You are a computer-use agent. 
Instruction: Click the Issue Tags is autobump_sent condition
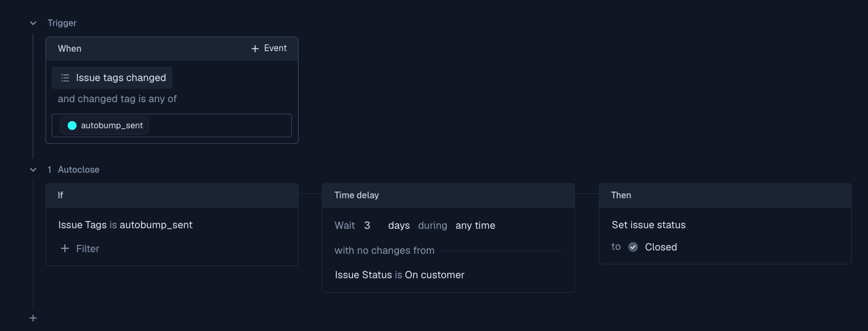(x=125, y=225)
